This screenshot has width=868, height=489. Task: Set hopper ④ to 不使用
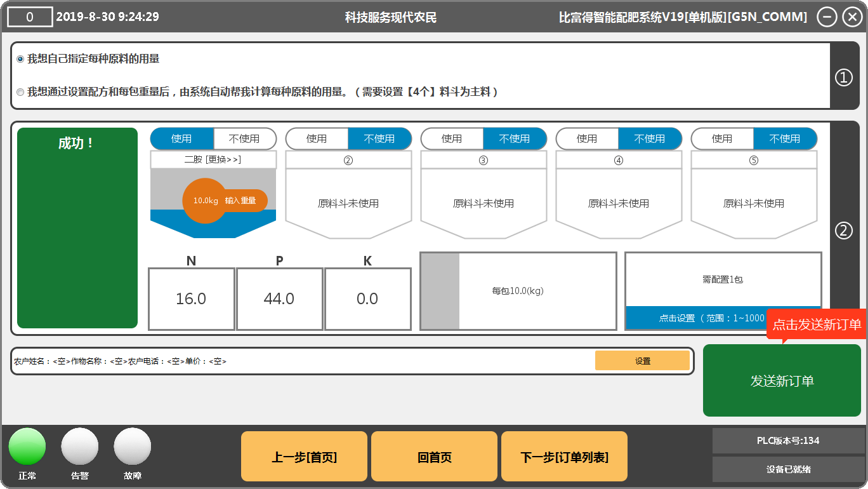pyautogui.click(x=650, y=138)
